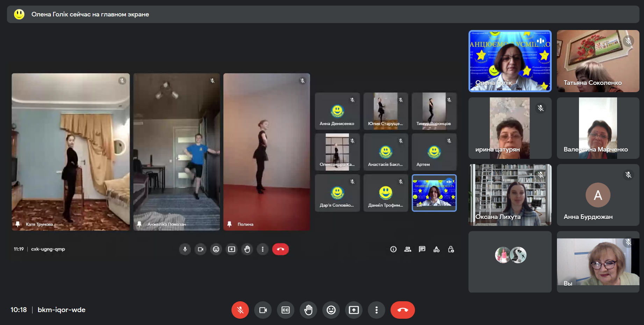Open the chat messages icon
This screenshot has height=325, width=644.
point(422,249)
